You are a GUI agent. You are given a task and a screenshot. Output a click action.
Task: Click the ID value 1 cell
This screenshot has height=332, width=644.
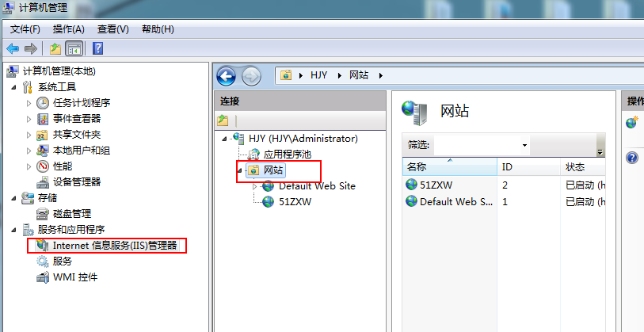coord(505,202)
